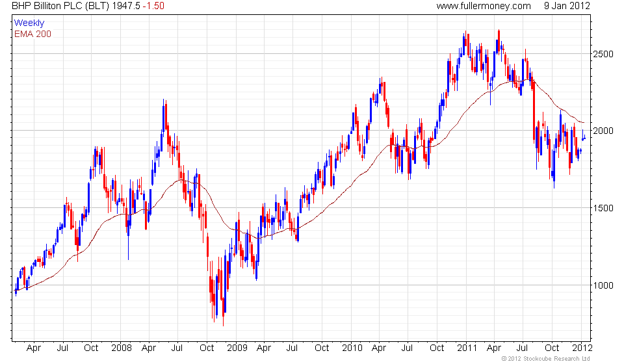The width and height of the screenshot is (624, 364).
Task: Click the 2012 year label on time axis
Action: coord(582,348)
